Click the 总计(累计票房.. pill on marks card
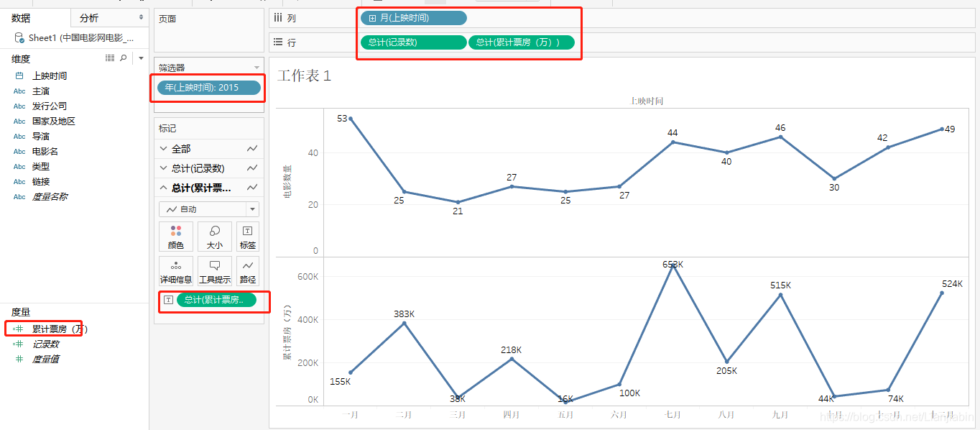 (x=216, y=300)
